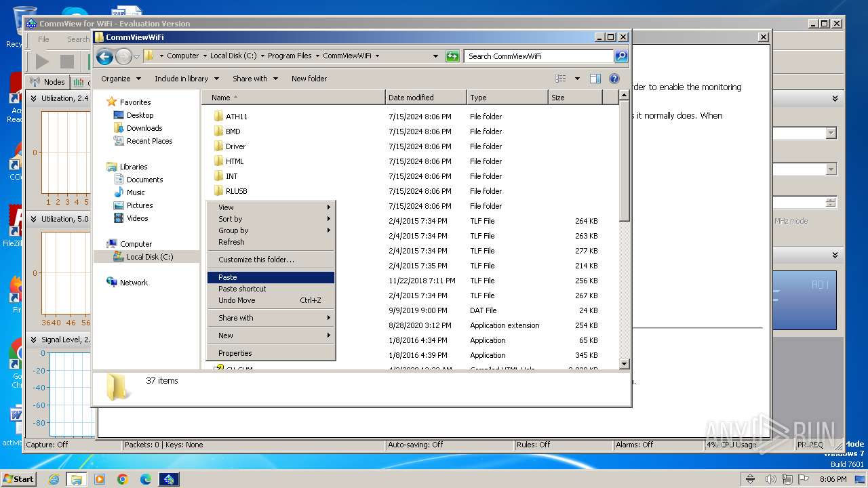
Task: Select Documents library
Action: click(x=144, y=180)
